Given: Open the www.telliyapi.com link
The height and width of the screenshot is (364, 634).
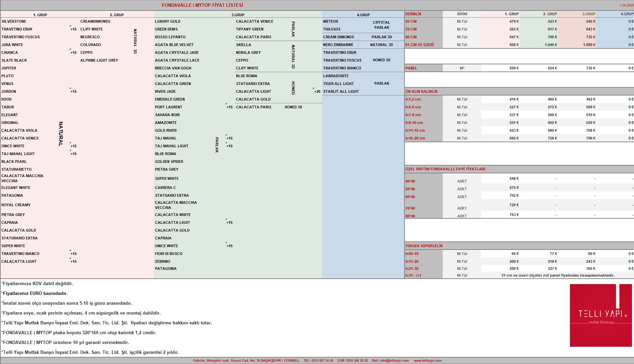Looking at the screenshot, I should pos(428,361).
